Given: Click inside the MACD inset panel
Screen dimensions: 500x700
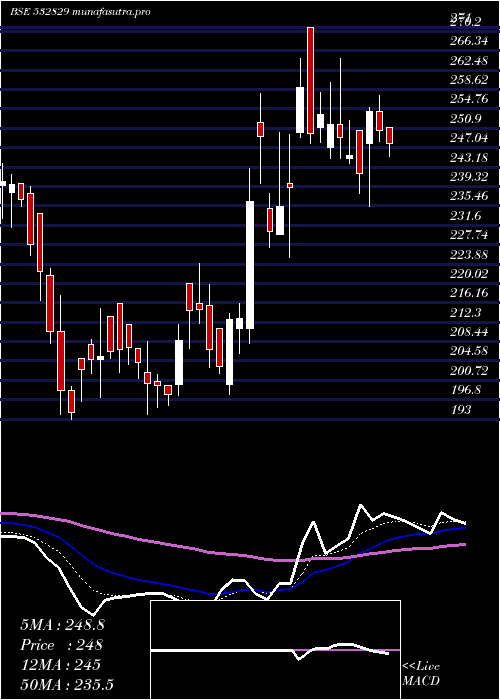Looking at the screenshot, I should 275,650.
